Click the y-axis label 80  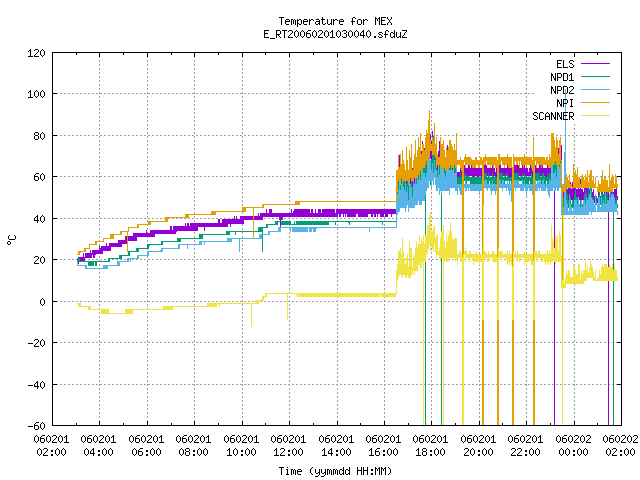pyautogui.click(x=39, y=136)
